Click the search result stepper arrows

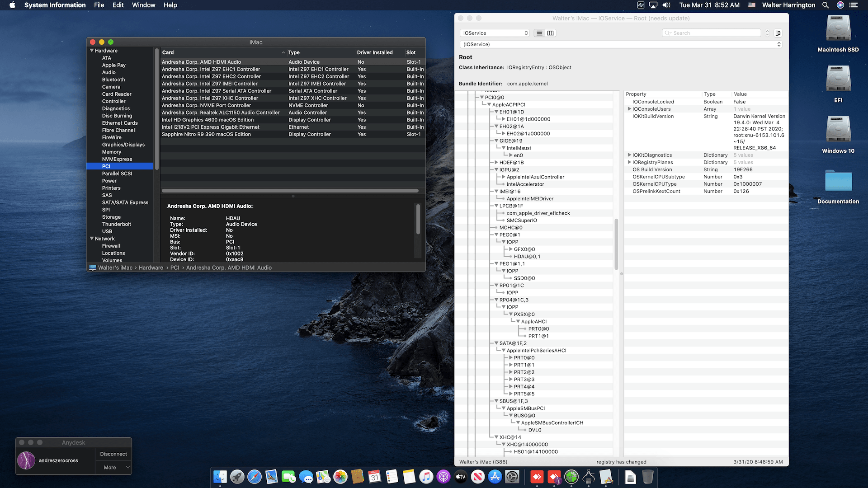767,33
